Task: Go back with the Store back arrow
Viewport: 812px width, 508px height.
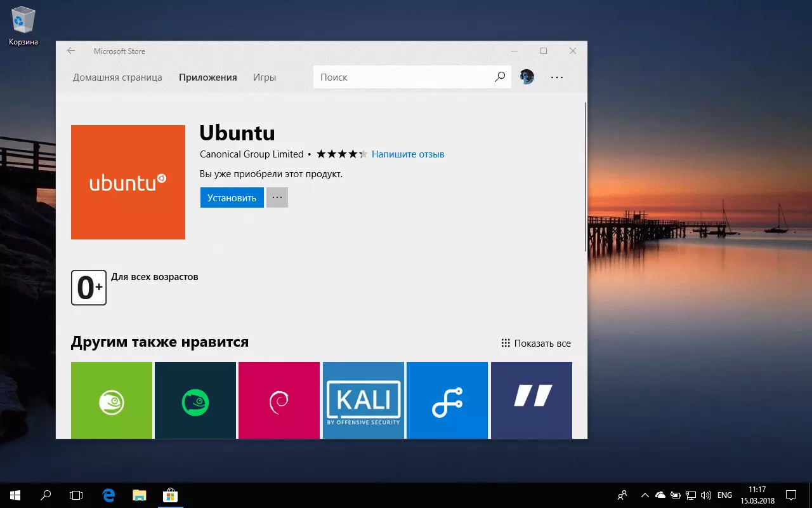Action: tap(71, 51)
